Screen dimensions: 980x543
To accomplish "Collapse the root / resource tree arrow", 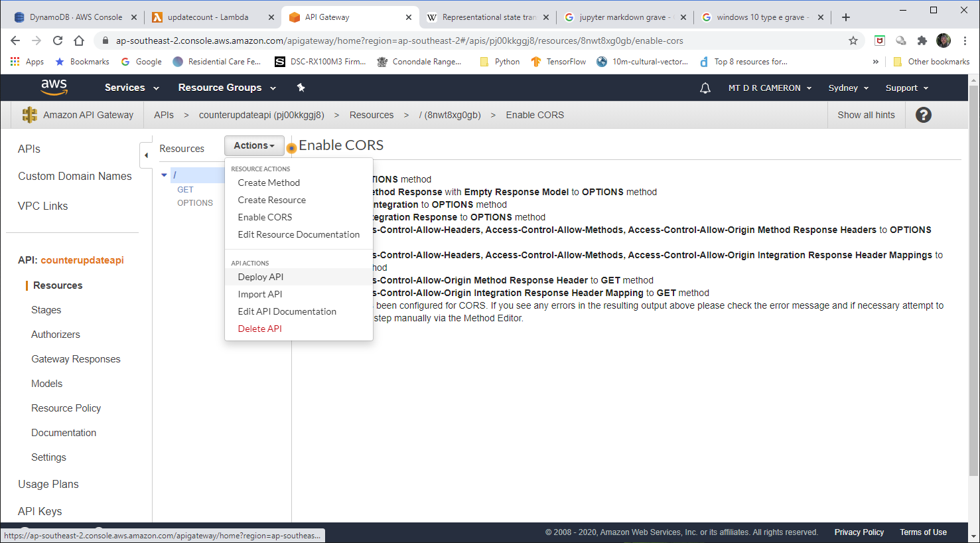I will pos(164,175).
